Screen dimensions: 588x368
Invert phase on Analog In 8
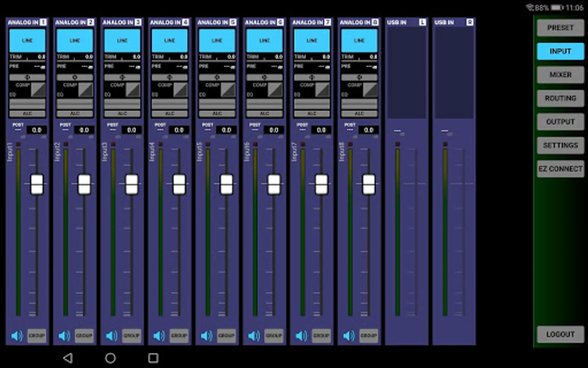point(359,77)
